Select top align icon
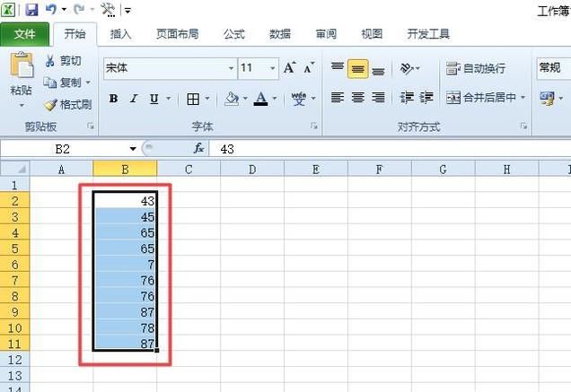The width and height of the screenshot is (571, 392). [x=338, y=68]
